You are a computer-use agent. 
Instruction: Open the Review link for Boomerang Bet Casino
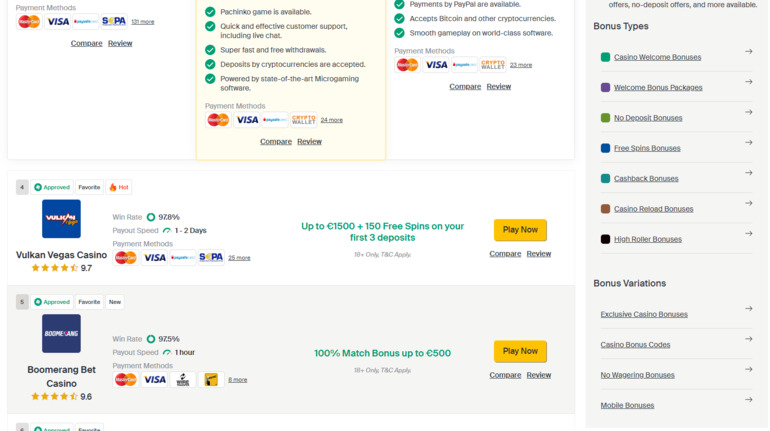tap(539, 375)
